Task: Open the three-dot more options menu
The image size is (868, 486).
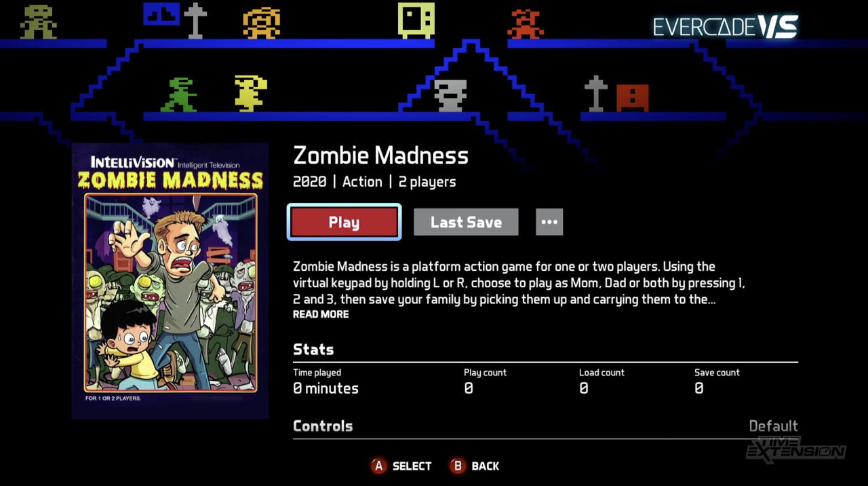Action: coord(549,222)
